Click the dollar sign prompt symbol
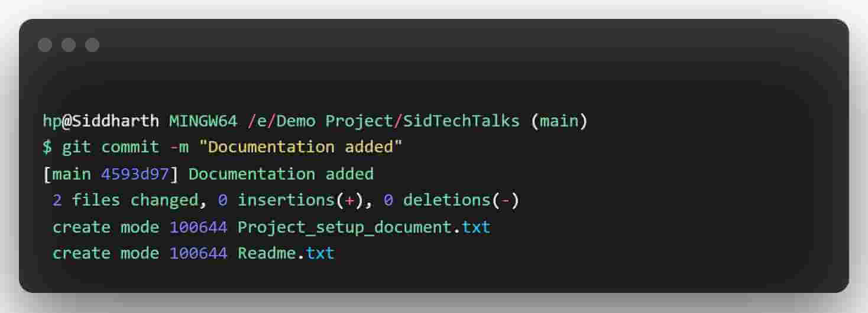 point(47,148)
